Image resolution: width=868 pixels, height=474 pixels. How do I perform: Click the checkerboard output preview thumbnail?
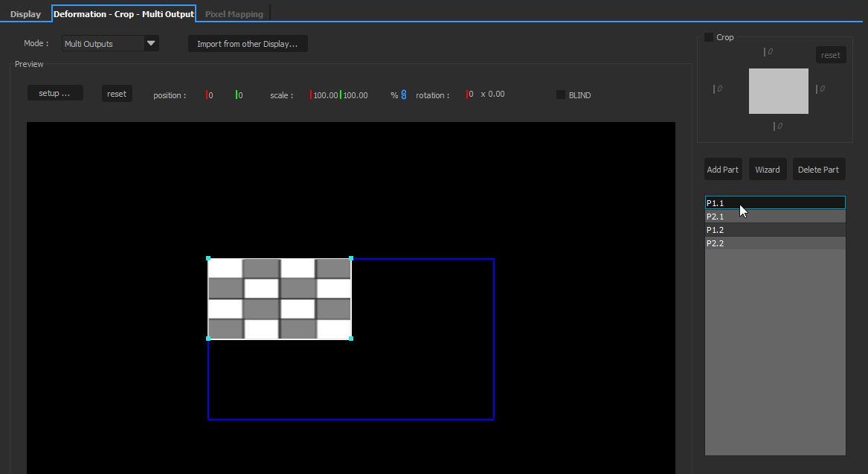[x=280, y=299]
